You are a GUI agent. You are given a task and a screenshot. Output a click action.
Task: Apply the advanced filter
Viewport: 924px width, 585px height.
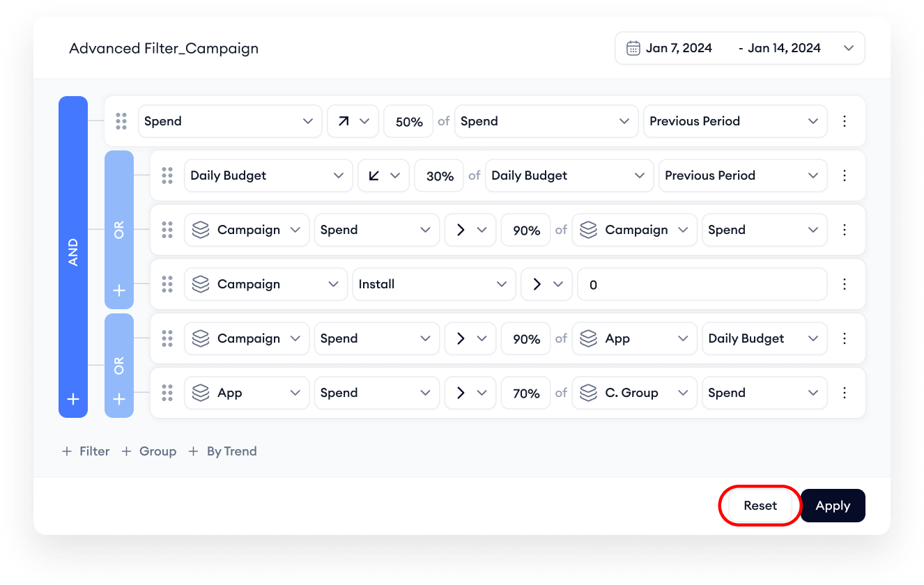click(833, 506)
